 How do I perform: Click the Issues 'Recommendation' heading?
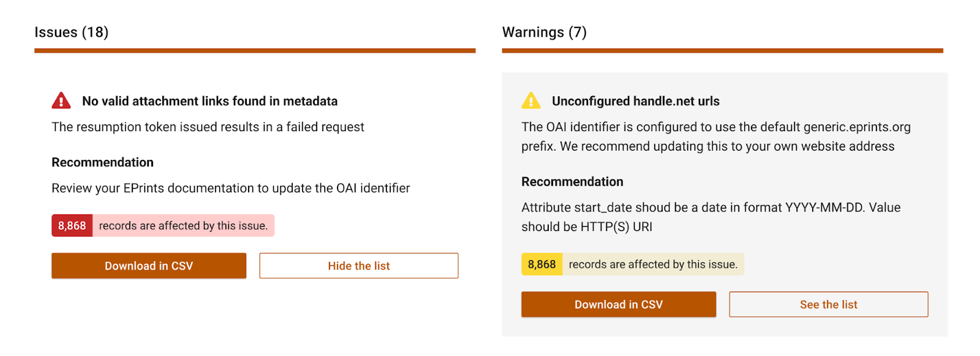pos(103,162)
